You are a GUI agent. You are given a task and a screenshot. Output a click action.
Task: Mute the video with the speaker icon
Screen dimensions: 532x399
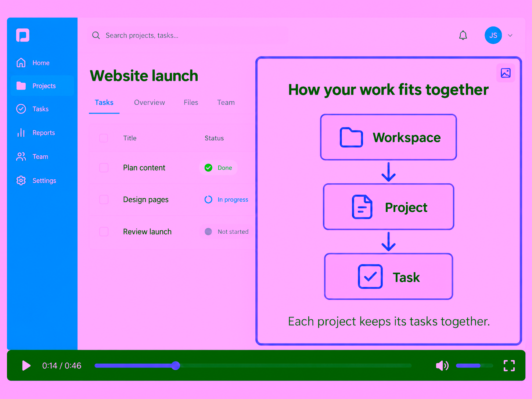click(x=442, y=366)
